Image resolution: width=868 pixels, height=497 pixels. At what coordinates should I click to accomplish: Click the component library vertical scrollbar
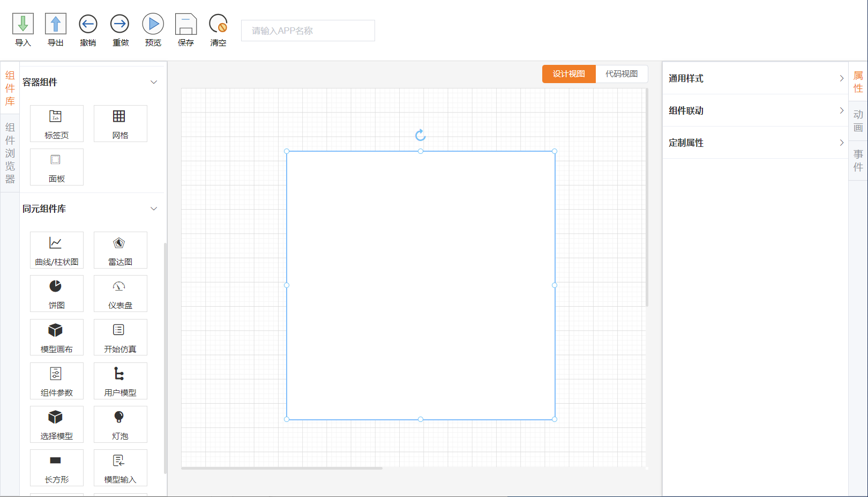pyautogui.click(x=165, y=358)
